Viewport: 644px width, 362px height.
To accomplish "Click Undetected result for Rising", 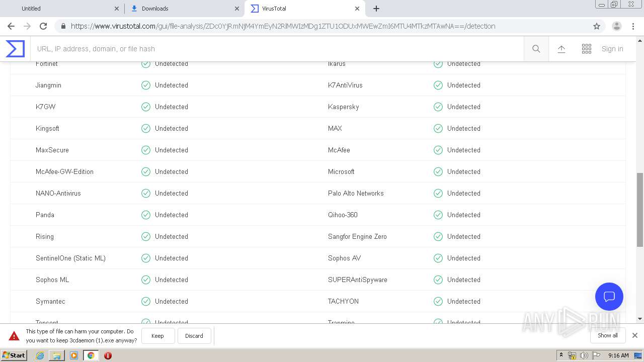I will (x=172, y=236).
